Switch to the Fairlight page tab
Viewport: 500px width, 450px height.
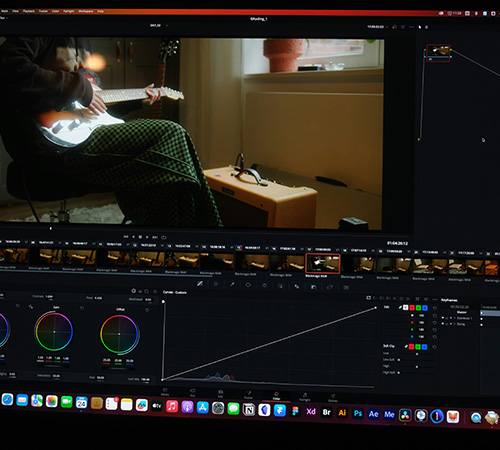pos(305,397)
